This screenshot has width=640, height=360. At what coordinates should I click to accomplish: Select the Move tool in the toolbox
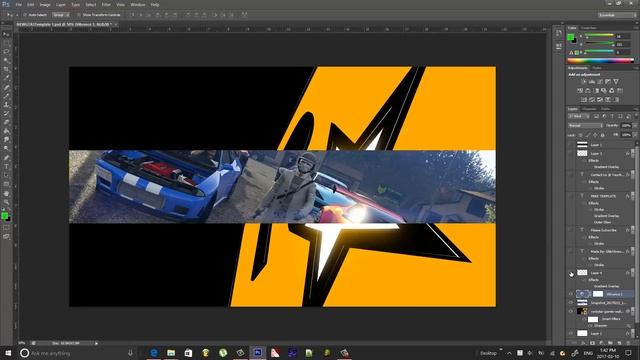6,34
